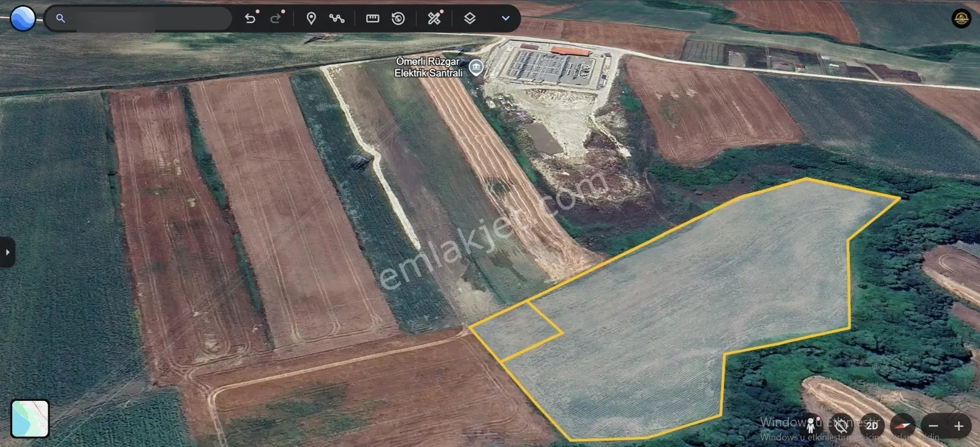980x447 pixels.
Task: Open historical imagery time tool
Action: (398, 18)
